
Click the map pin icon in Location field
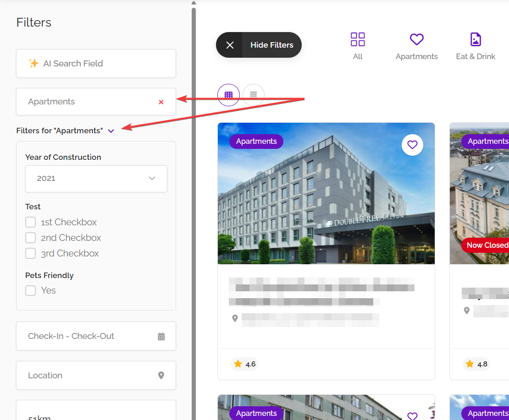pyautogui.click(x=161, y=376)
